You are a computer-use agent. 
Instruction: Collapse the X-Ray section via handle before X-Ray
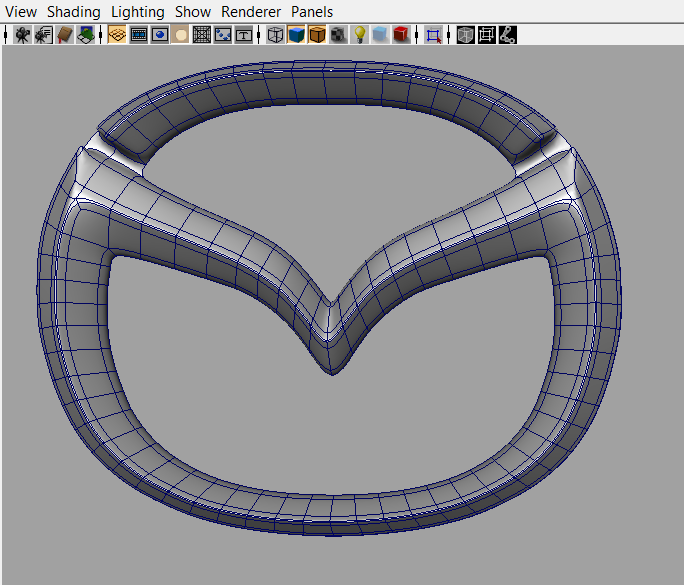449,35
